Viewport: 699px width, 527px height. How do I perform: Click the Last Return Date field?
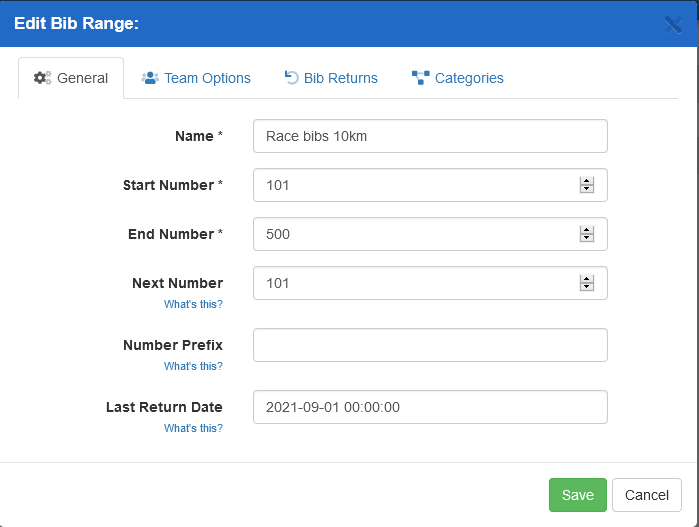430,407
